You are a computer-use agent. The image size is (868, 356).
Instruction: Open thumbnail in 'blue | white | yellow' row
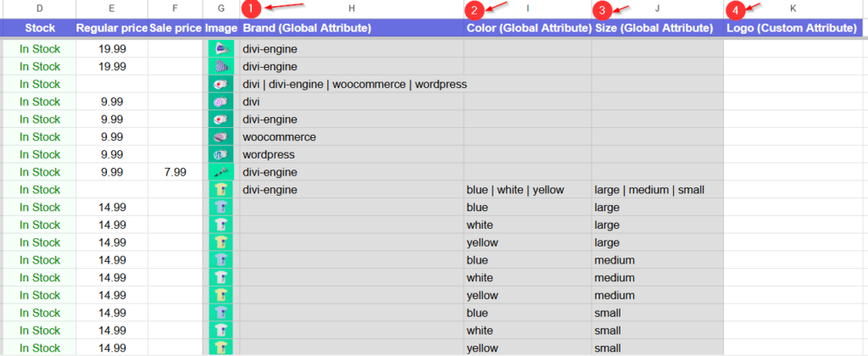[x=221, y=190]
